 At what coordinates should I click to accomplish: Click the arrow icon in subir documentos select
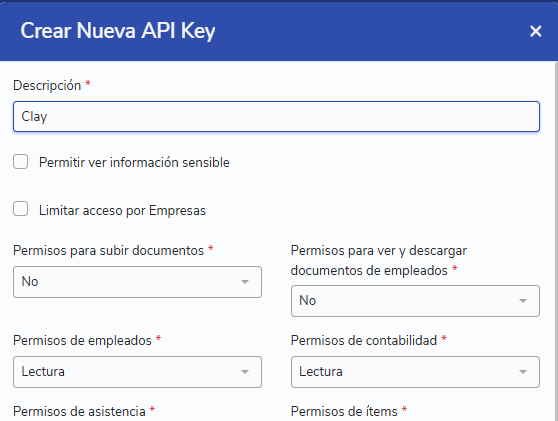coord(244,282)
